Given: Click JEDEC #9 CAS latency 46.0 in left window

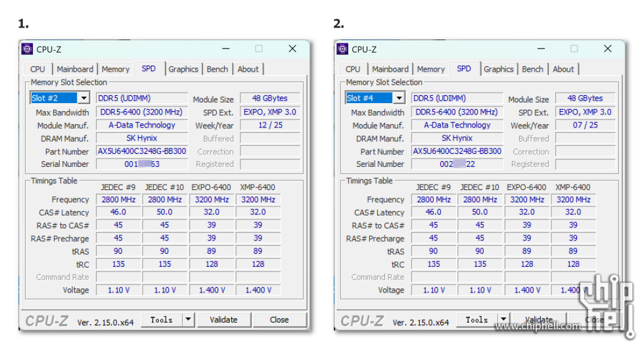Looking at the screenshot, I should (118, 212).
